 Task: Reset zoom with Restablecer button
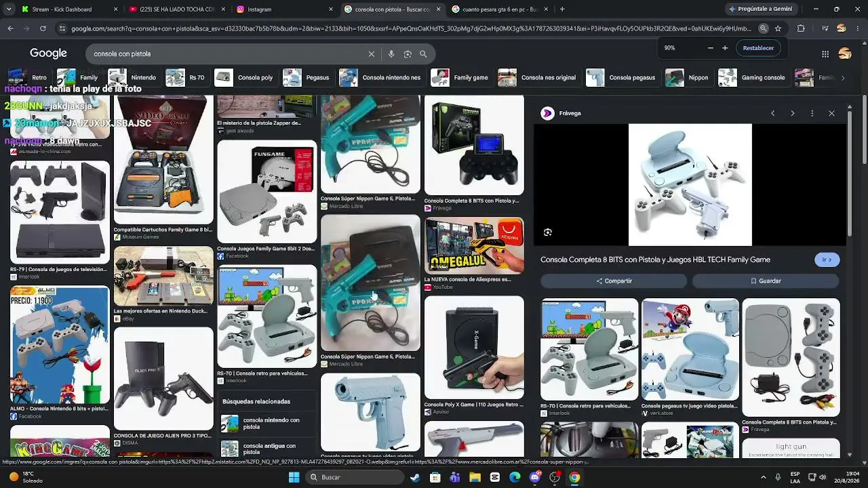coord(758,48)
